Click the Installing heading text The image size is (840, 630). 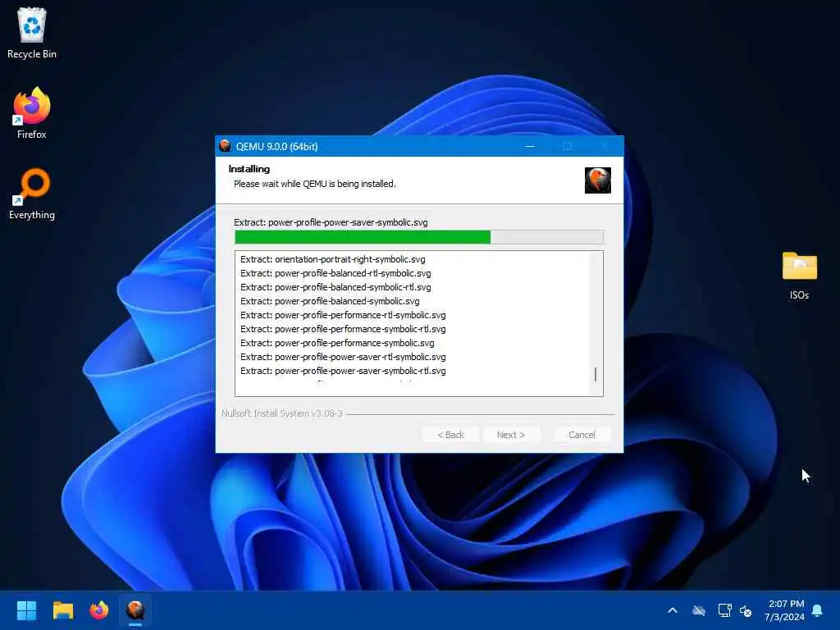[x=249, y=169]
